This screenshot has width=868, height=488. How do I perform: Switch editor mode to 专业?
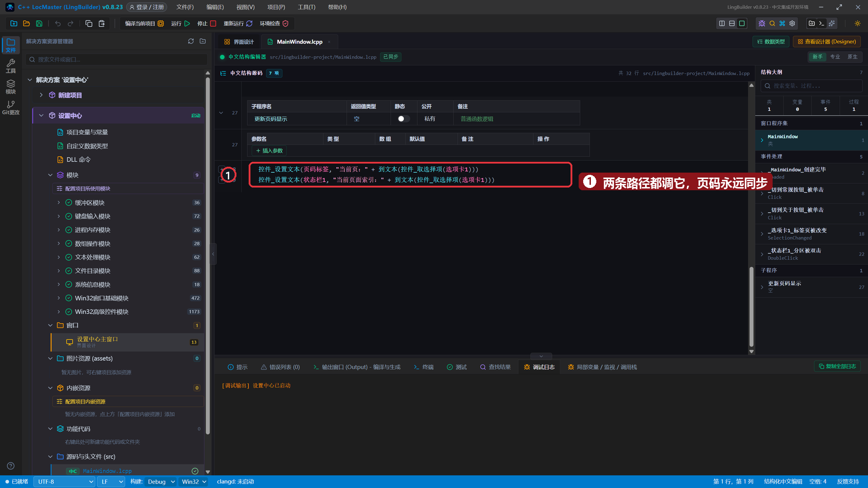pyautogui.click(x=835, y=57)
